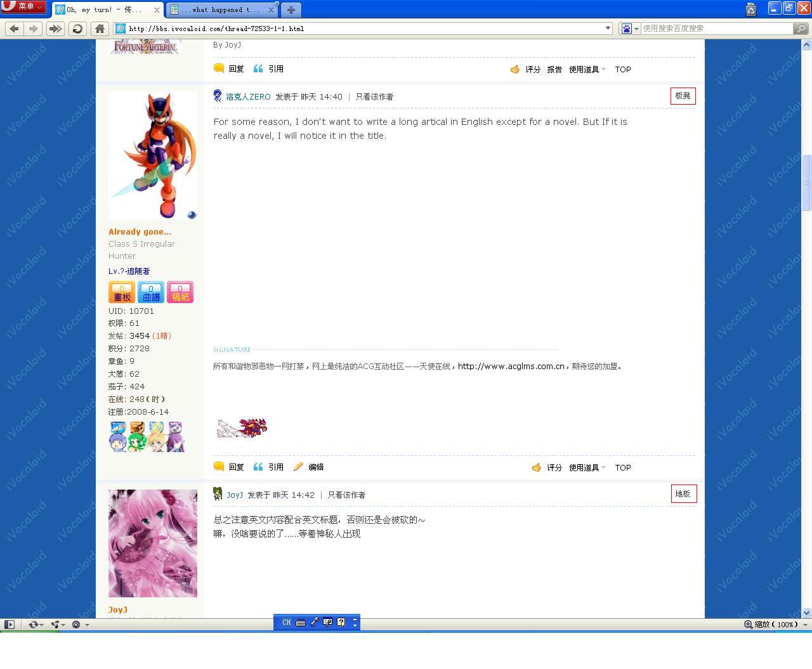Click the 报告 report link
This screenshot has width=812, height=669.
click(x=554, y=70)
